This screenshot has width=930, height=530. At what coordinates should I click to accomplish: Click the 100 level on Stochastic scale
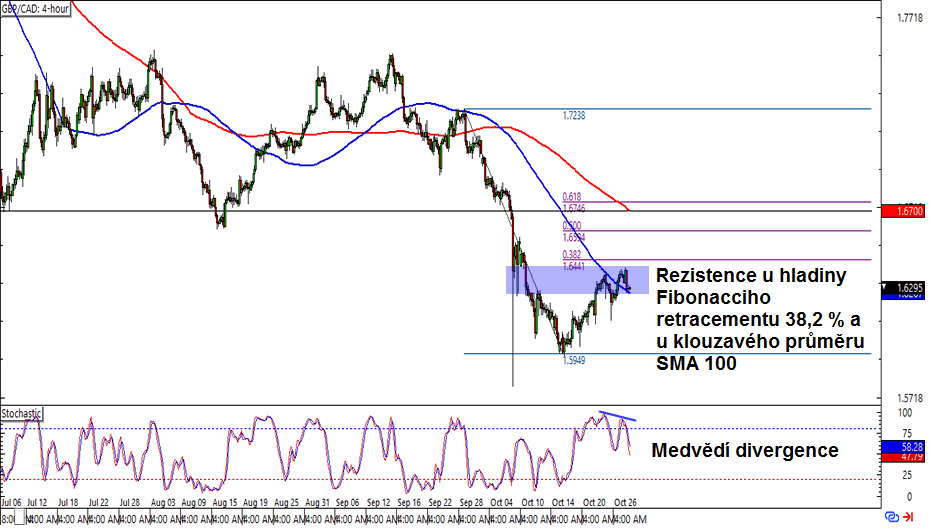905,413
